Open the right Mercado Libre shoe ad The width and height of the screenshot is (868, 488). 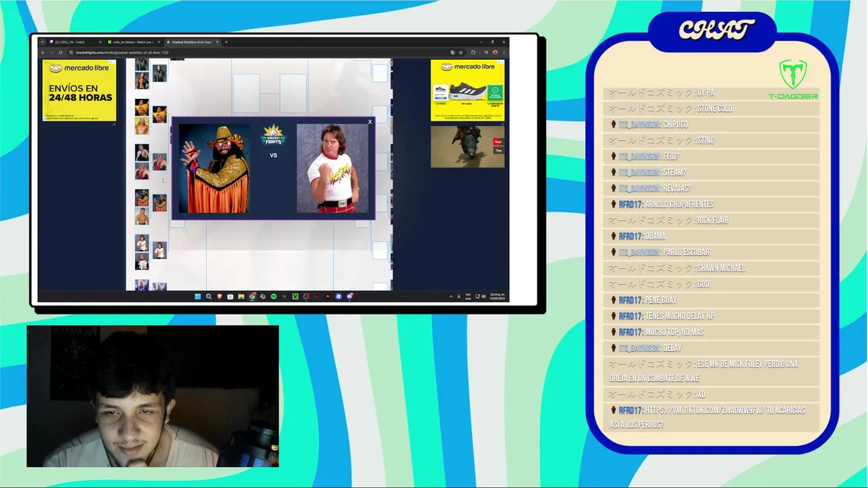pyautogui.click(x=467, y=90)
